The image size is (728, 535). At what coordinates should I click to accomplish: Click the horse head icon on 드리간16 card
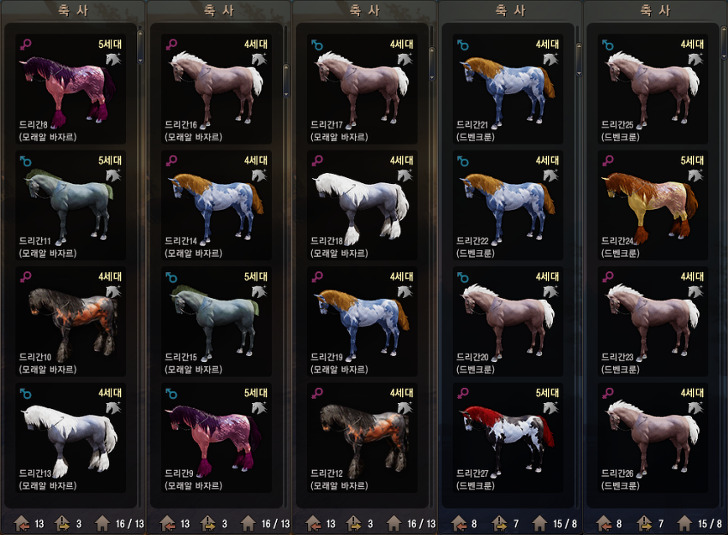click(259, 59)
